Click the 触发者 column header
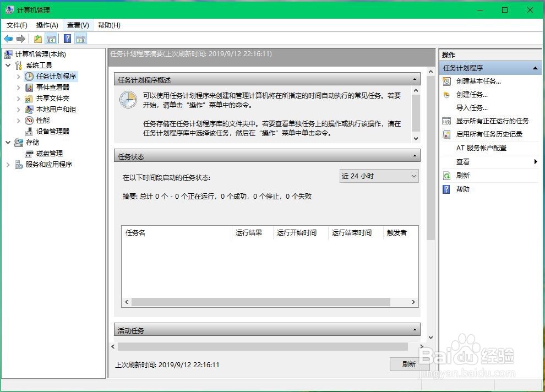 400,233
